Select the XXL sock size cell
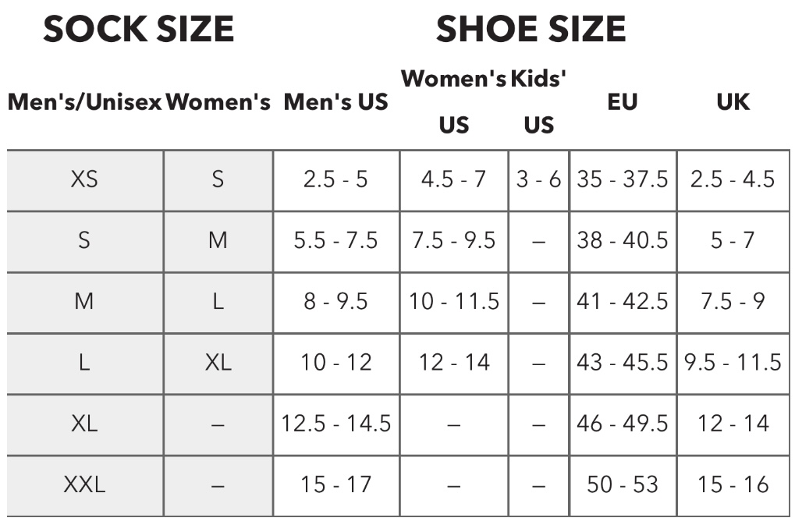The image size is (795, 532). [84, 485]
